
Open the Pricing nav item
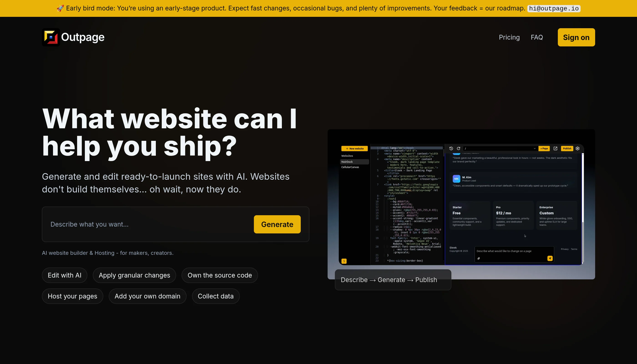[509, 37]
